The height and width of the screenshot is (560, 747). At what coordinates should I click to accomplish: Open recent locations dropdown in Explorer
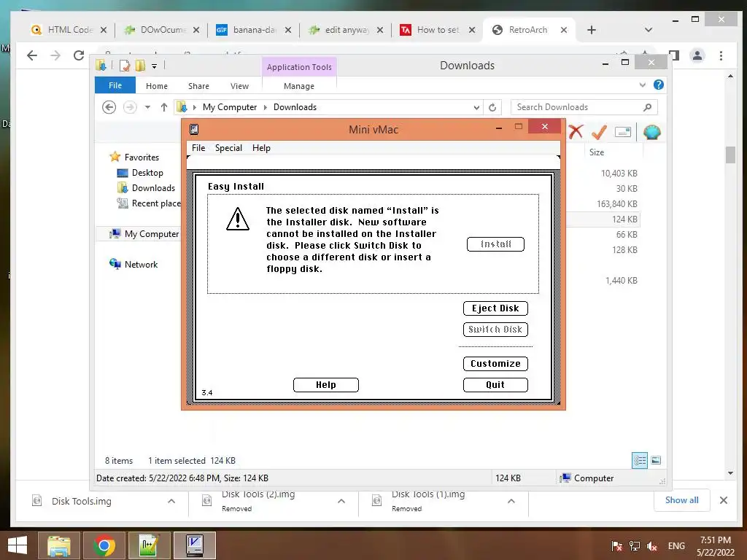pyautogui.click(x=147, y=107)
